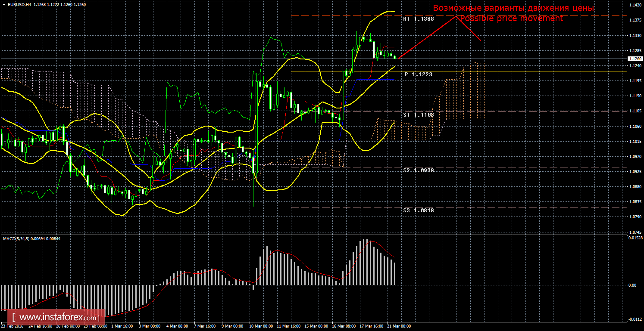Click the R1 1.1388 resistance label
Image resolution: width=644 pixels, height=331 pixels.
pyautogui.click(x=419, y=19)
